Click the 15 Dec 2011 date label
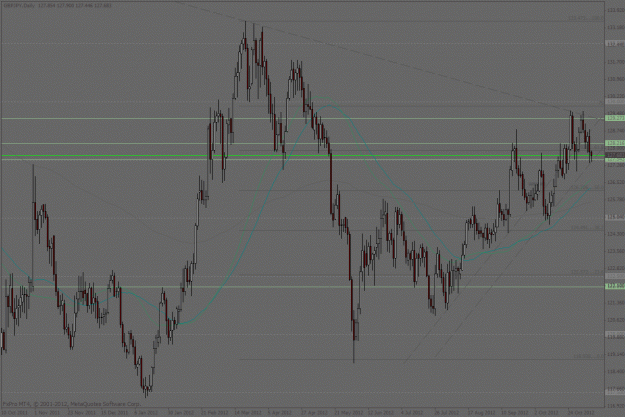The width and height of the screenshot is (625, 417). 114,413
